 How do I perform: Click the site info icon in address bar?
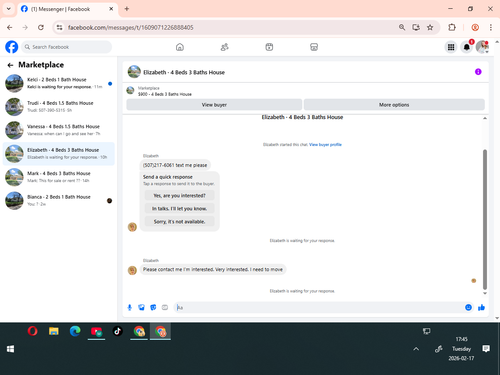click(x=59, y=27)
